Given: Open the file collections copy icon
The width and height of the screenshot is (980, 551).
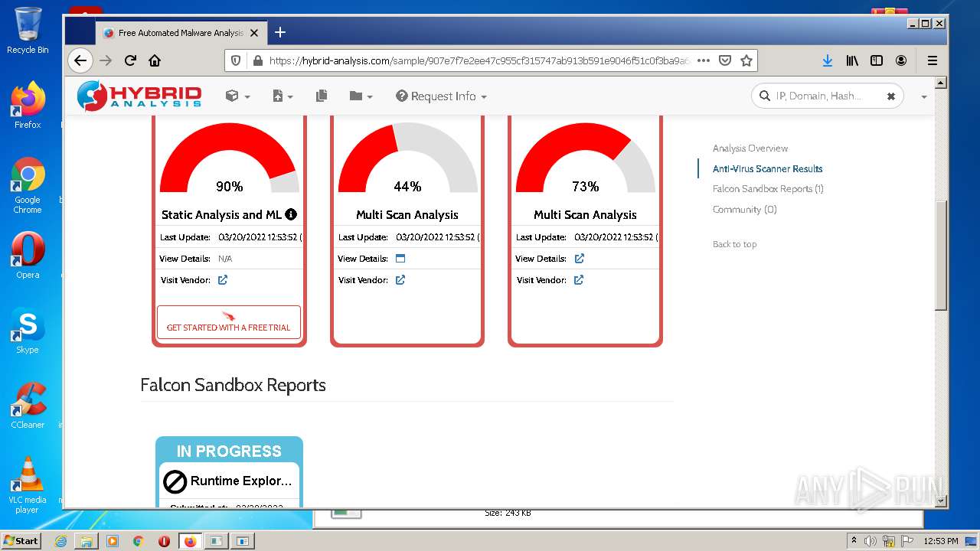Looking at the screenshot, I should (x=322, y=96).
